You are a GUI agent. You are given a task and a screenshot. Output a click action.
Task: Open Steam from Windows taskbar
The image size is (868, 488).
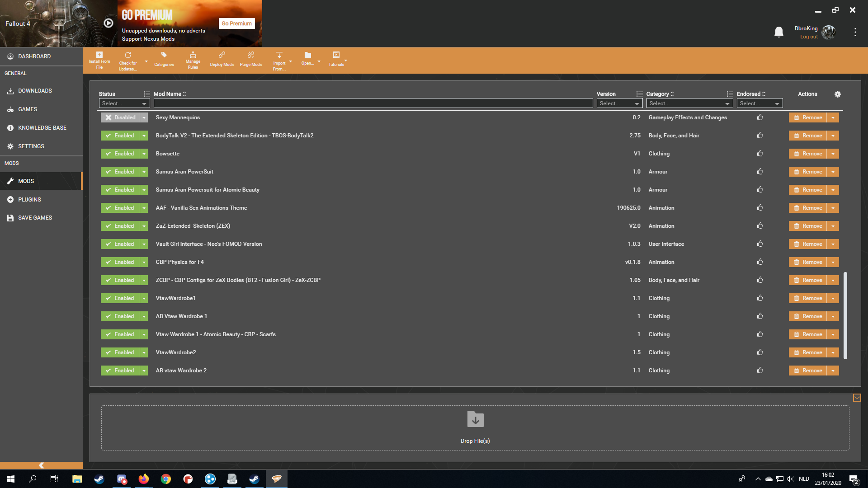pos(99,479)
